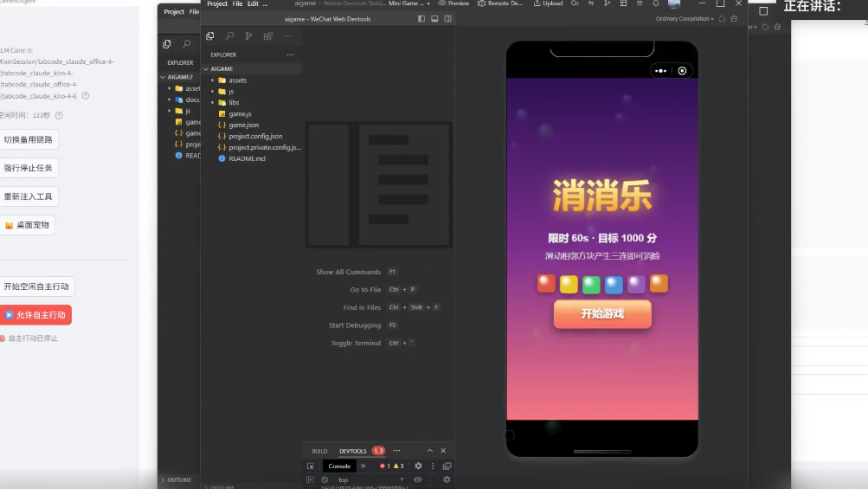The width and height of the screenshot is (868, 489).
Task: Click the yellow warning count indicator
Action: tap(399, 466)
